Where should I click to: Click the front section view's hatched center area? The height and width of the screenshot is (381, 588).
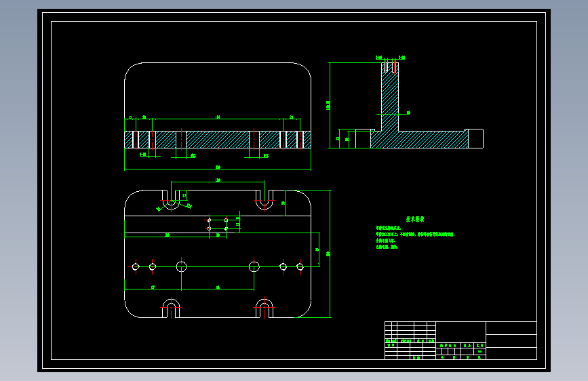(218, 140)
